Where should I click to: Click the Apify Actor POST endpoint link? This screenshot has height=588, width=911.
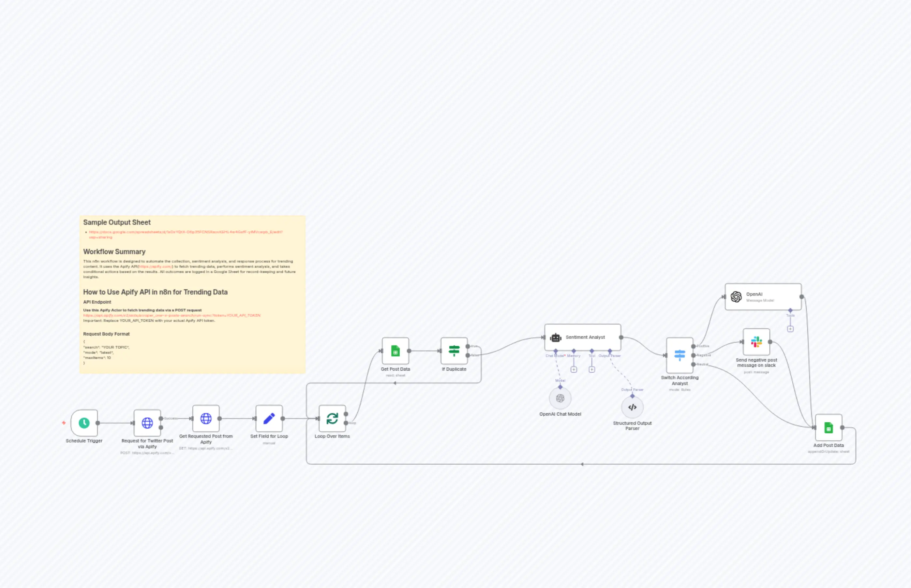pos(172,315)
